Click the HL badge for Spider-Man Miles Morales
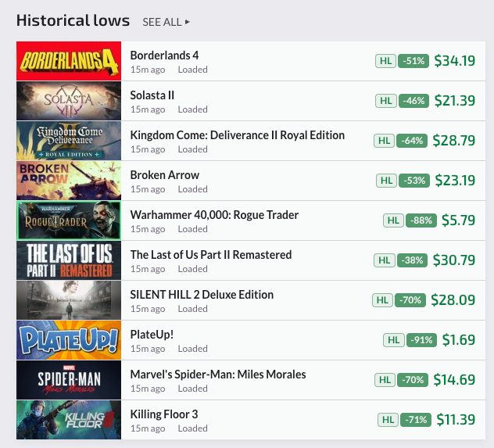Image resolution: width=494 pixels, height=448 pixels. tap(385, 380)
